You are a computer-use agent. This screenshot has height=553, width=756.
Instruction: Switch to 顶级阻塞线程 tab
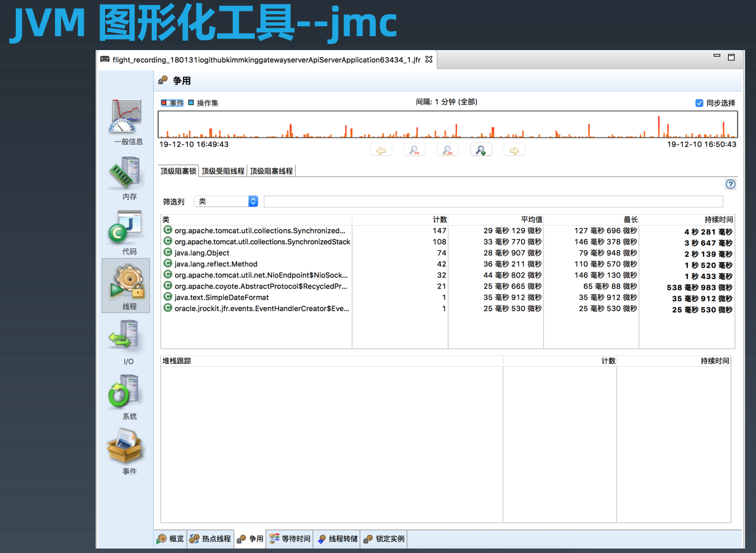coord(271,171)
